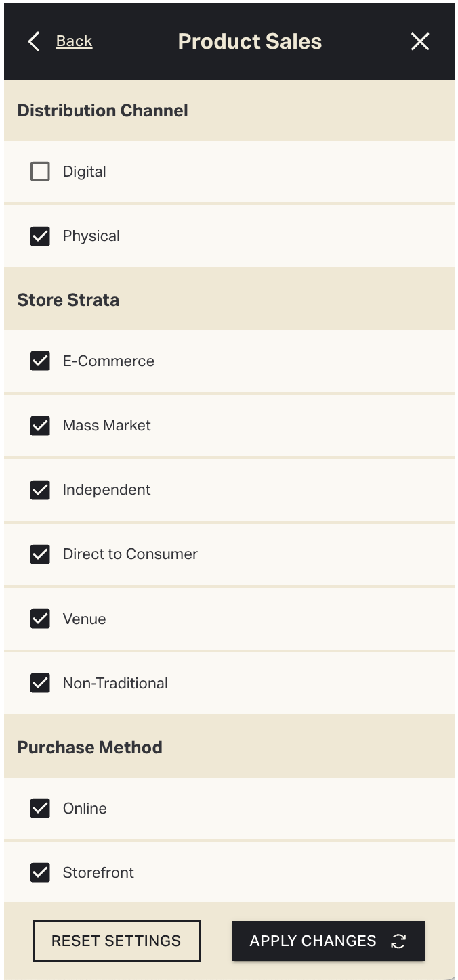458x980 pixels.
Task: Deselect the Mass Market checkbox
Action: 40,426
